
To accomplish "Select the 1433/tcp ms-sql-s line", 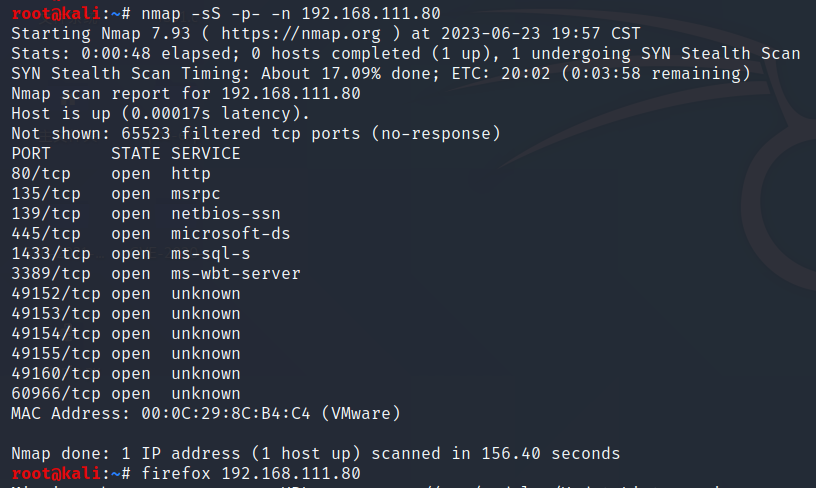I will coord(131,253).
